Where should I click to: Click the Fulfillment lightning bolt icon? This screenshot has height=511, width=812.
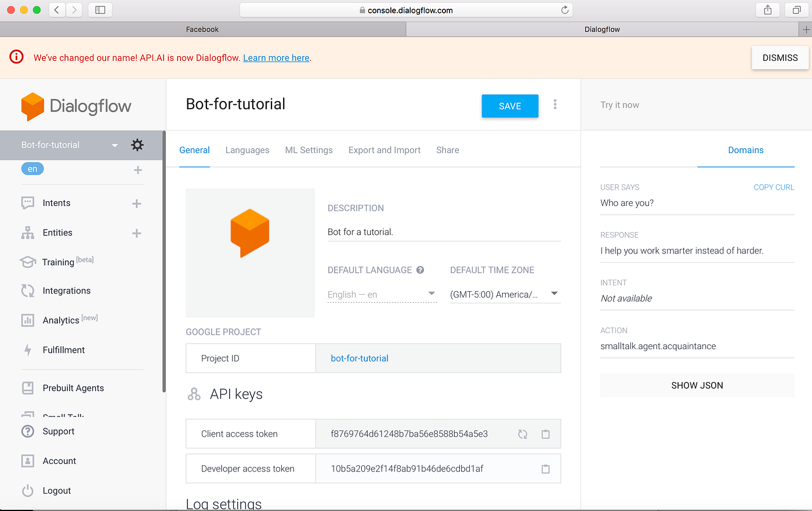[28, 350]
